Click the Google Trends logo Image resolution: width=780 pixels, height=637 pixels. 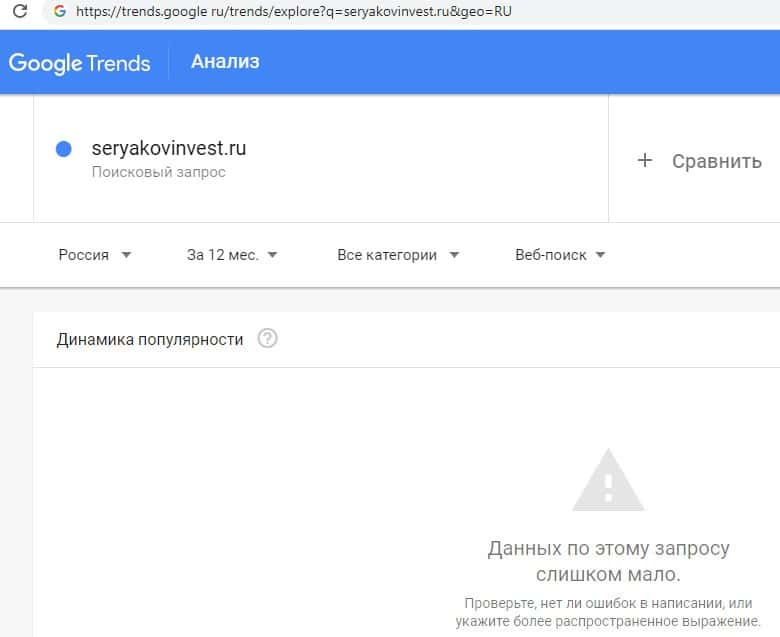pyautogui.click(x=79, y=63)
